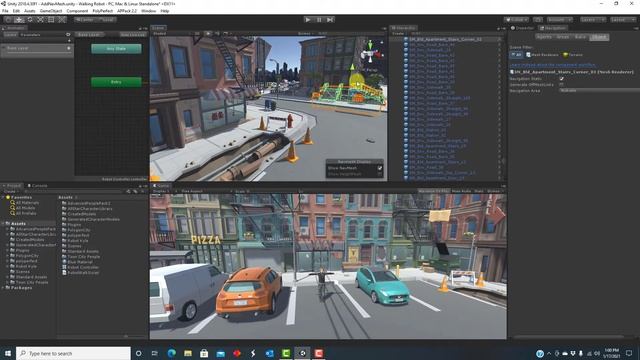Set Scene Filter to Mesh Renderers
The height and width of the screenshot is (360, 640).
coord(542,55)
